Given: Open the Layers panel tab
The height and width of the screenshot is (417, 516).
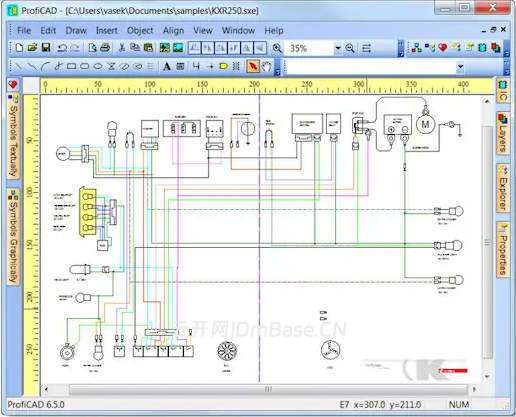Looking at the screenshot, I should (x=503, y=133).
